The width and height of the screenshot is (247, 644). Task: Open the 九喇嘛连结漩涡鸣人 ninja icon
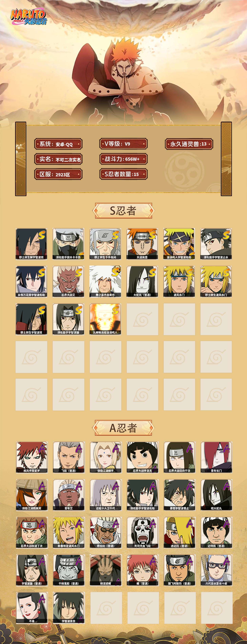(105, 319)
